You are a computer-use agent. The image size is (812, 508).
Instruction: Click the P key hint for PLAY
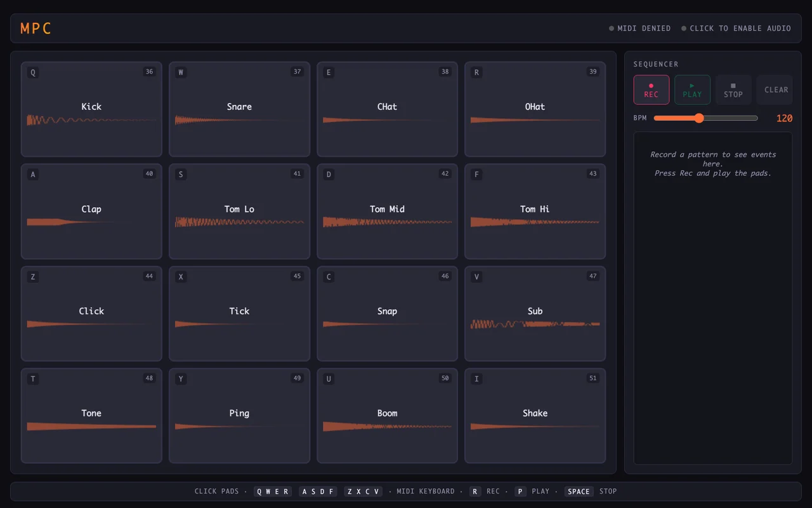tap(520, 491)
